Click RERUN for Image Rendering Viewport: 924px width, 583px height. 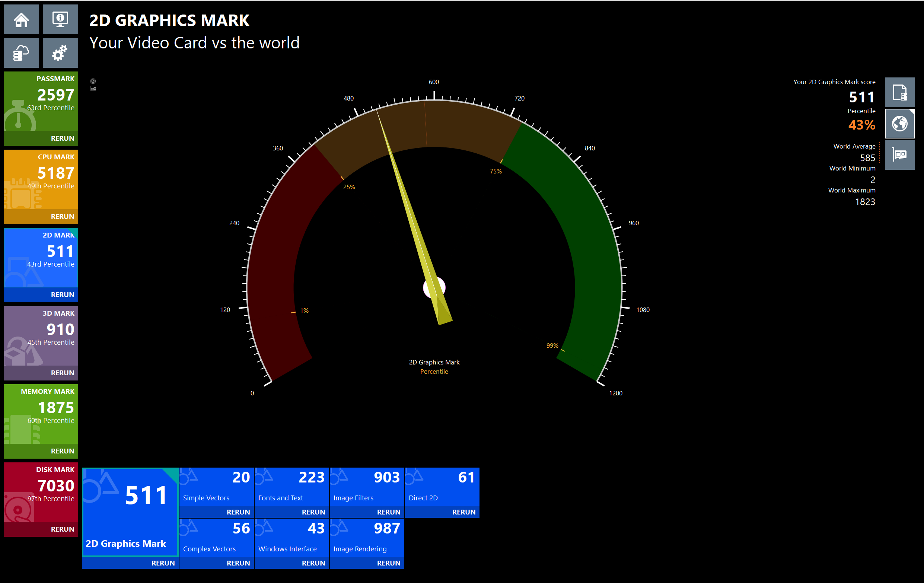click(x=389, y=563)
